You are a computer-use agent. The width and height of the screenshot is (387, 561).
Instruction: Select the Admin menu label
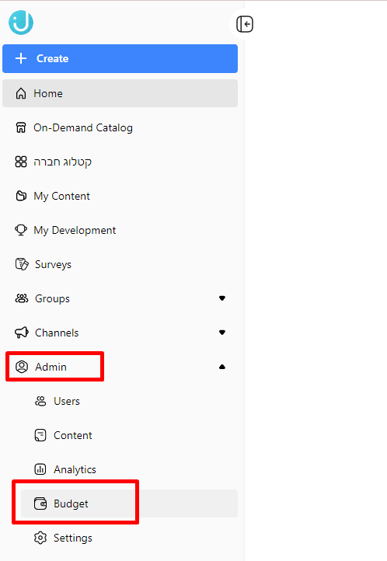pyautogui.click(x=51, y=367)
